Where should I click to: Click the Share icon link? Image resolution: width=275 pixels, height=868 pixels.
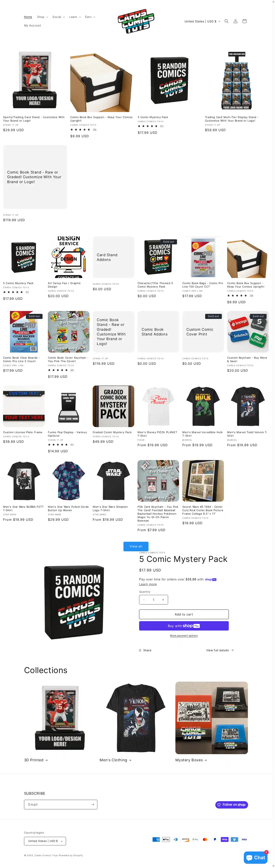pos(145,650)
